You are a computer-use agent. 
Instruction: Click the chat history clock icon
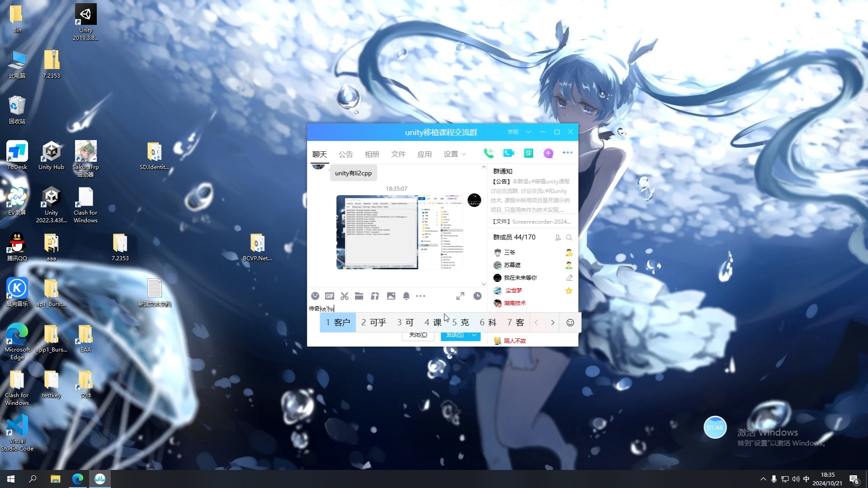(477, 296)
